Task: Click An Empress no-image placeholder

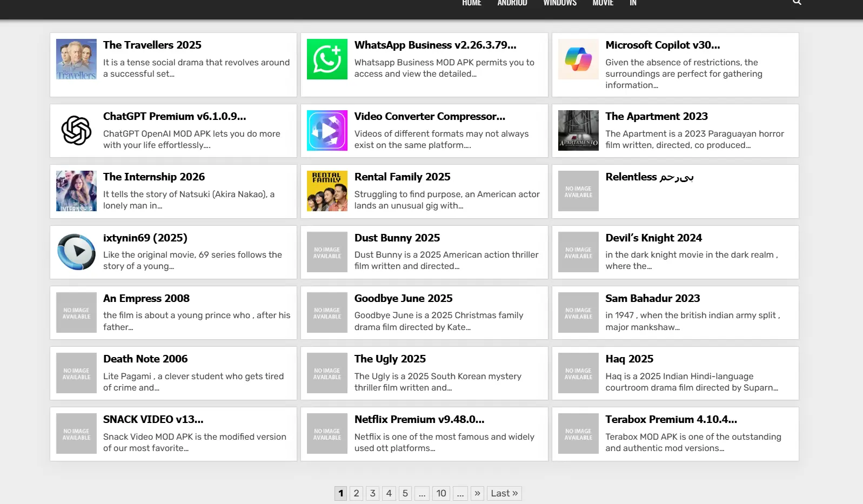Action: [76, 312]
